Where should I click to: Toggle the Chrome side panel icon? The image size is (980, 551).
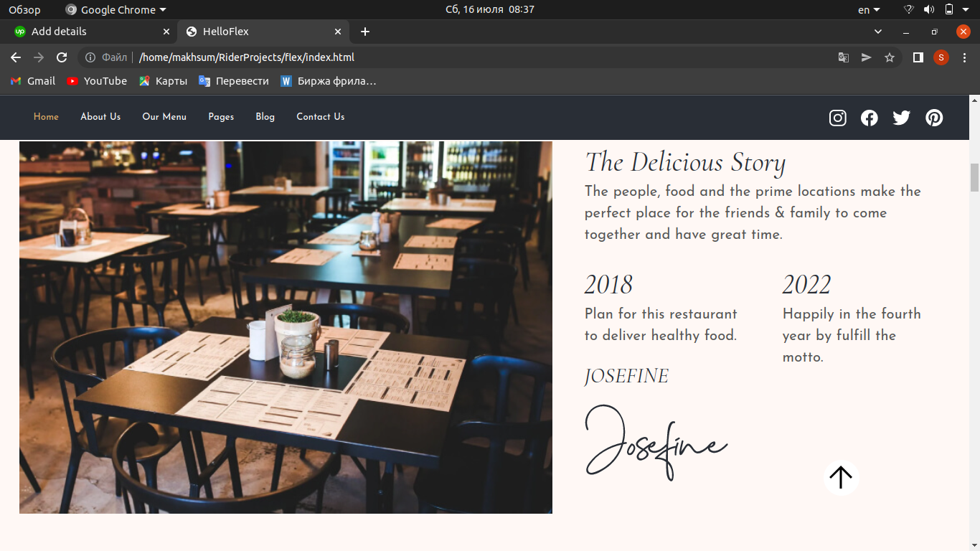(918, 57)
